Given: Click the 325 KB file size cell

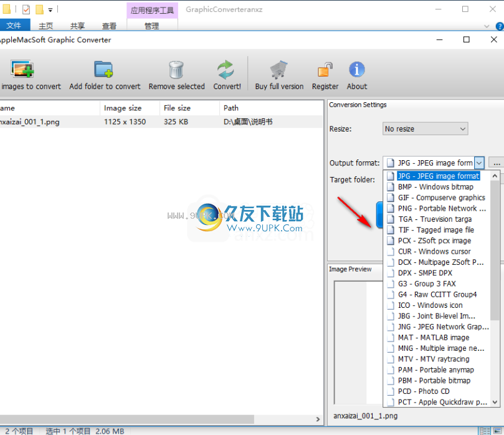Looking at the screenshot, I should (176, 122).
